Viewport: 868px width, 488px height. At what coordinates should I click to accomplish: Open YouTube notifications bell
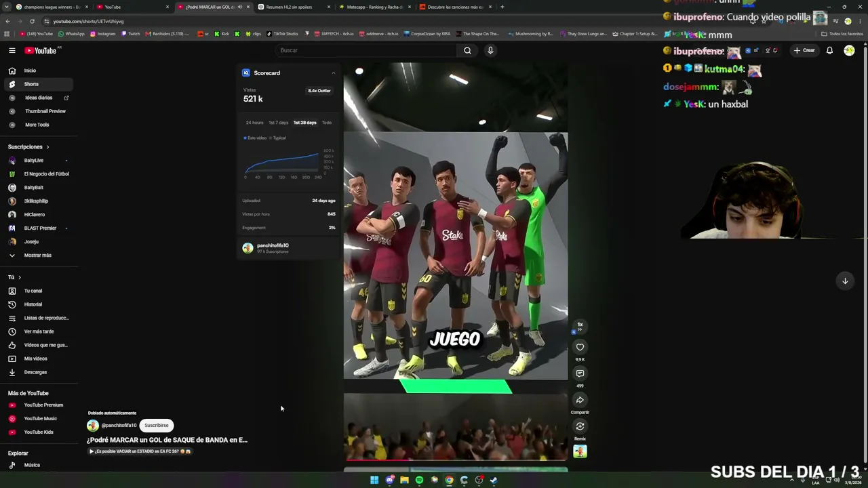click(x=829, y=50)
